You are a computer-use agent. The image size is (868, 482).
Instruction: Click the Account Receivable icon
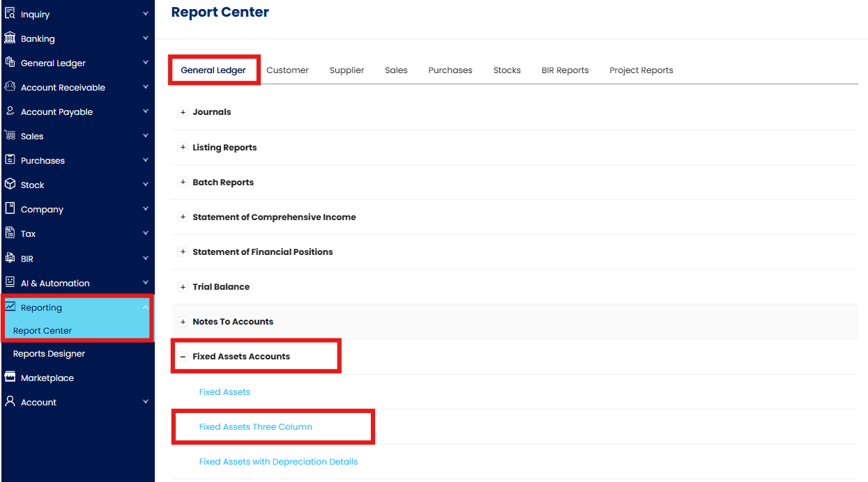10,86
